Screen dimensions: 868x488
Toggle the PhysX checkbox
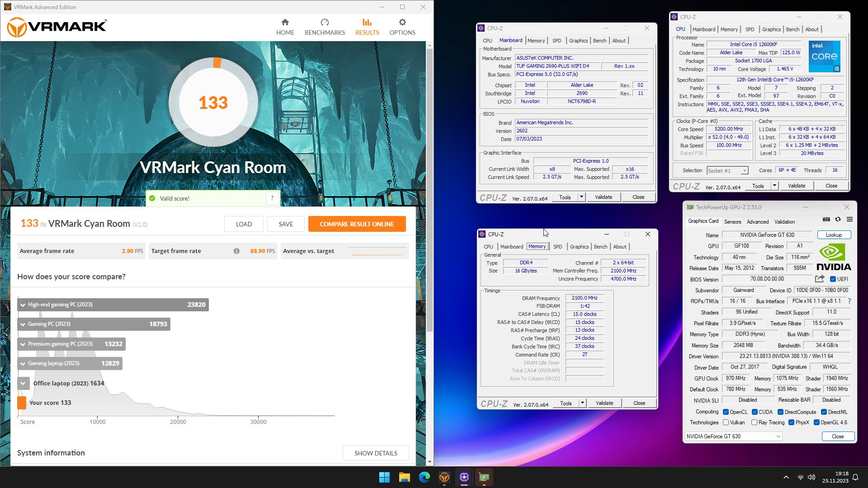coord(791,422)
